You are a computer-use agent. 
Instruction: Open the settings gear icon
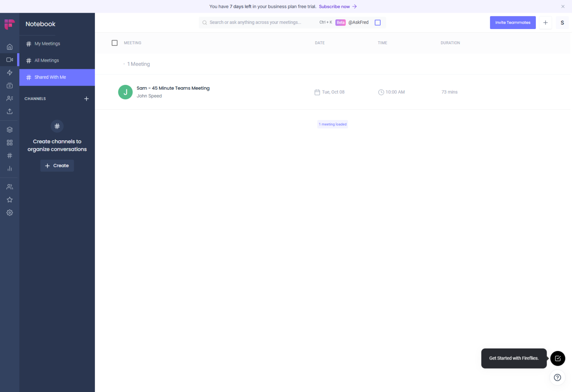[10, 213]
